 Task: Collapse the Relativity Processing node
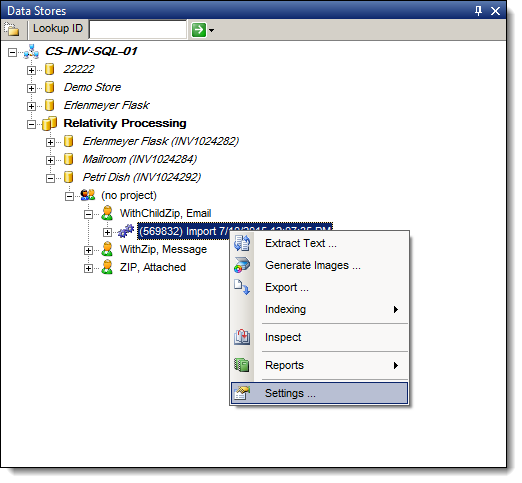(x=31, y=124)
